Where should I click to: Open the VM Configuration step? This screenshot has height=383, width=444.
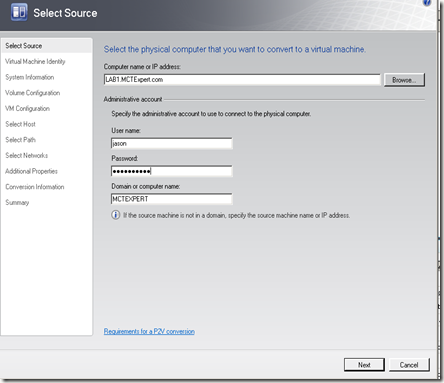pos(27,108)
